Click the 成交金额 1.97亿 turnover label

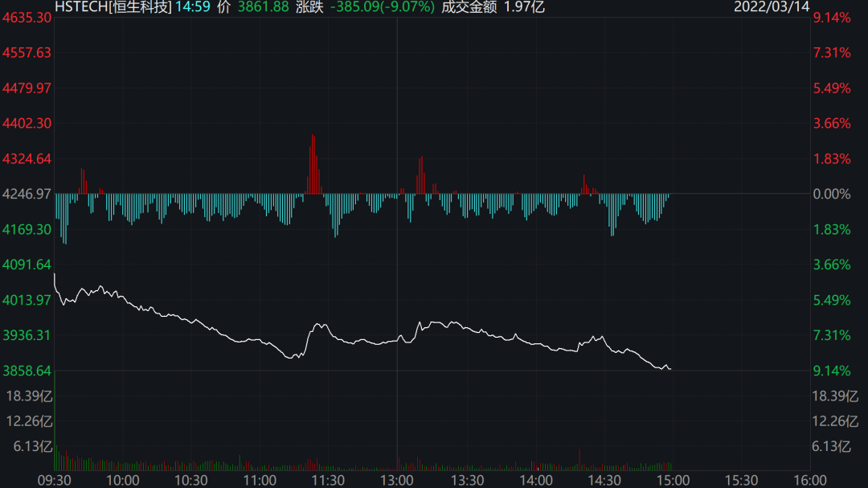coord(493,6)
